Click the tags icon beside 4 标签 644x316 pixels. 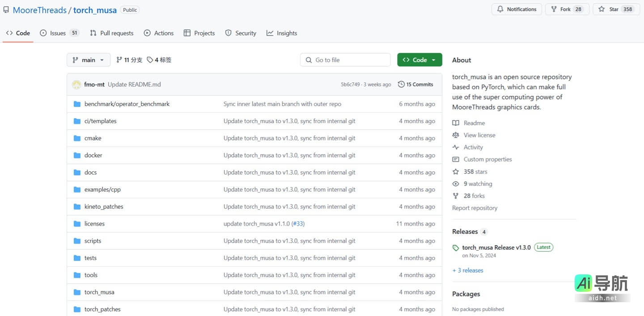[x=150, y=60]
